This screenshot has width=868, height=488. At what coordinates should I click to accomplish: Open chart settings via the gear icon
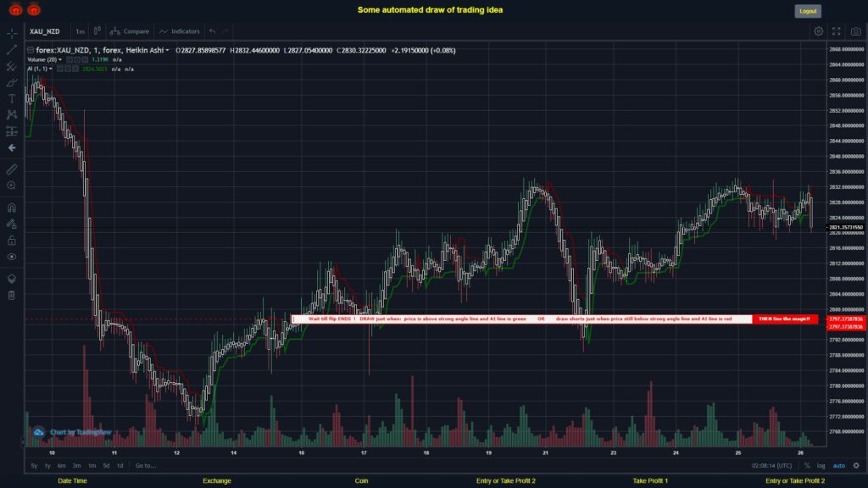tap(819, 30)
